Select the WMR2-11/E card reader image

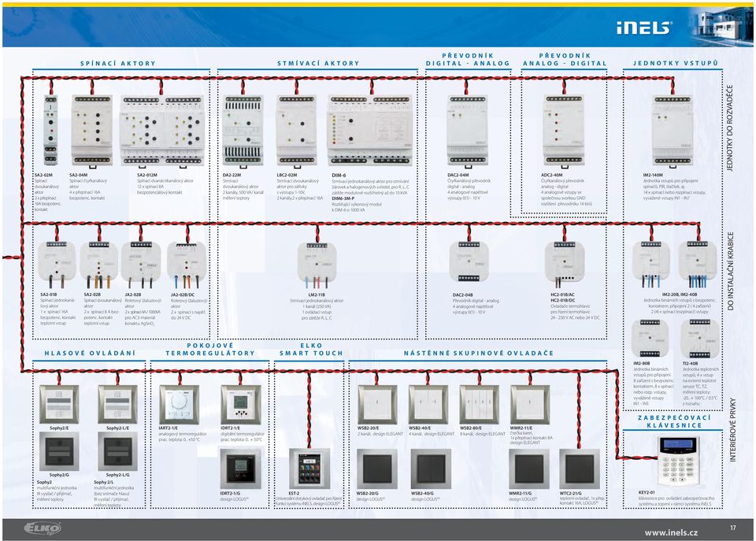pos(530,404)
